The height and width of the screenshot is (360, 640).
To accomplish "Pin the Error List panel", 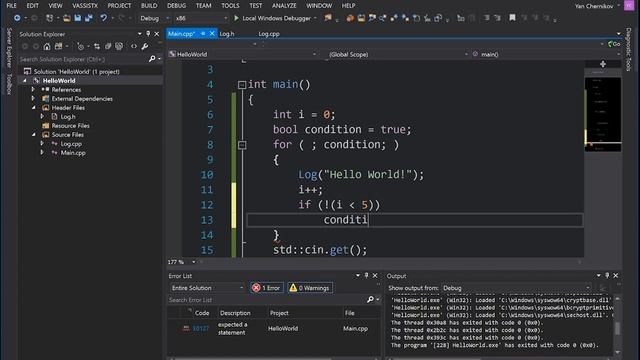I will 367,276.
